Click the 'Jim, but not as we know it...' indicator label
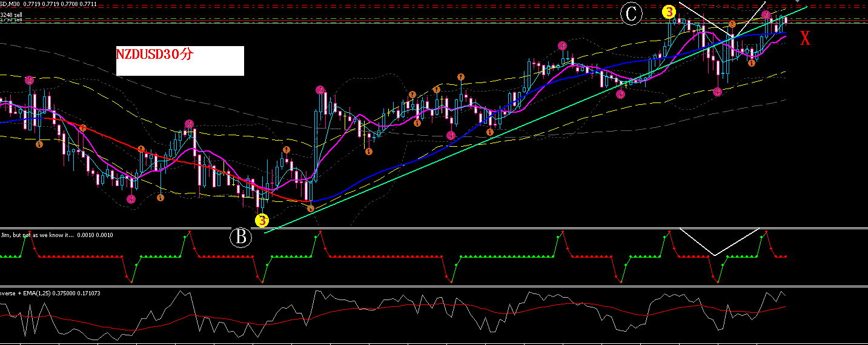868x345 pixels. [38, 235]
